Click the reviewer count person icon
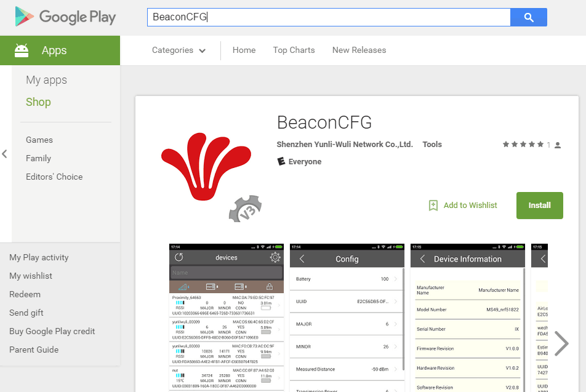The width and height of the screenshot is (586, 392). coord(558,145)
